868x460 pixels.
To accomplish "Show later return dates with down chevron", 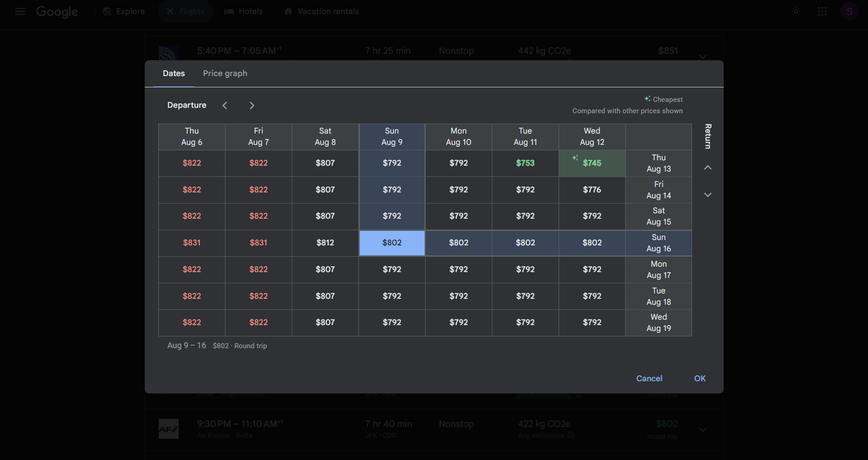I will click(708, 195).
